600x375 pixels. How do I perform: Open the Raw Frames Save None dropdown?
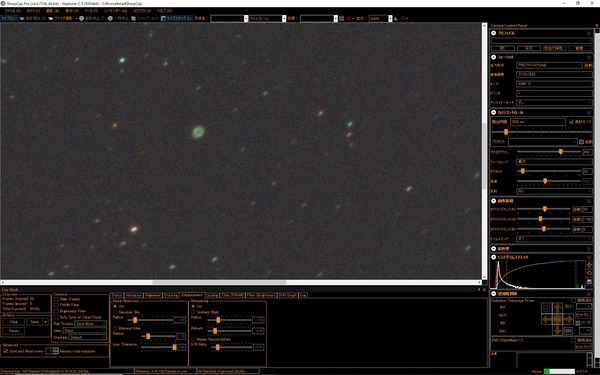pyautogui.click(x=90, y=324)
